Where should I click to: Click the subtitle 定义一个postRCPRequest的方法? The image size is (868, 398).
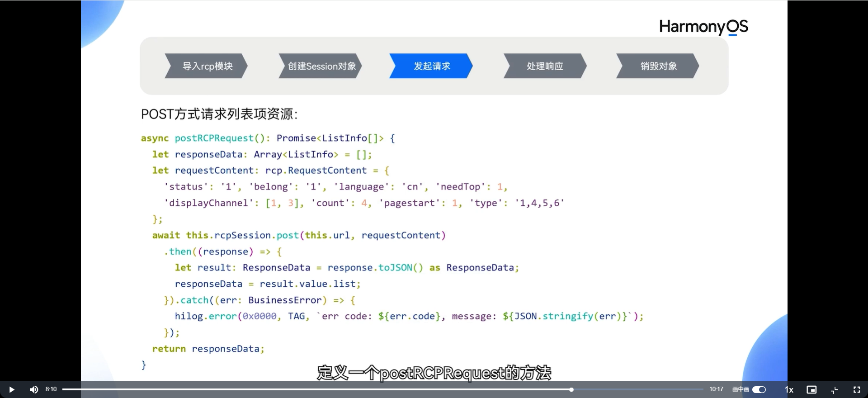point(434,373)
